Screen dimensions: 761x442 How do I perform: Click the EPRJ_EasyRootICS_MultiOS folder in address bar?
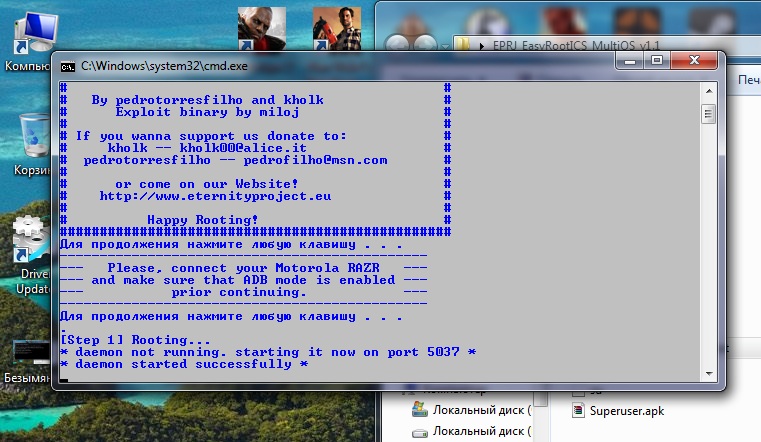coord(576,46)
